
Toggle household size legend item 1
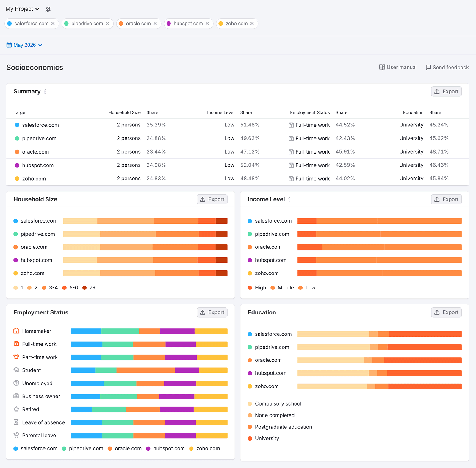[x=18, y=288]
